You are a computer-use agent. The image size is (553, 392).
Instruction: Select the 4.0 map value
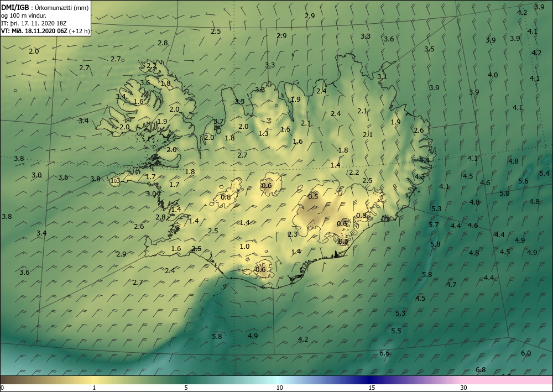click(493, 75)
